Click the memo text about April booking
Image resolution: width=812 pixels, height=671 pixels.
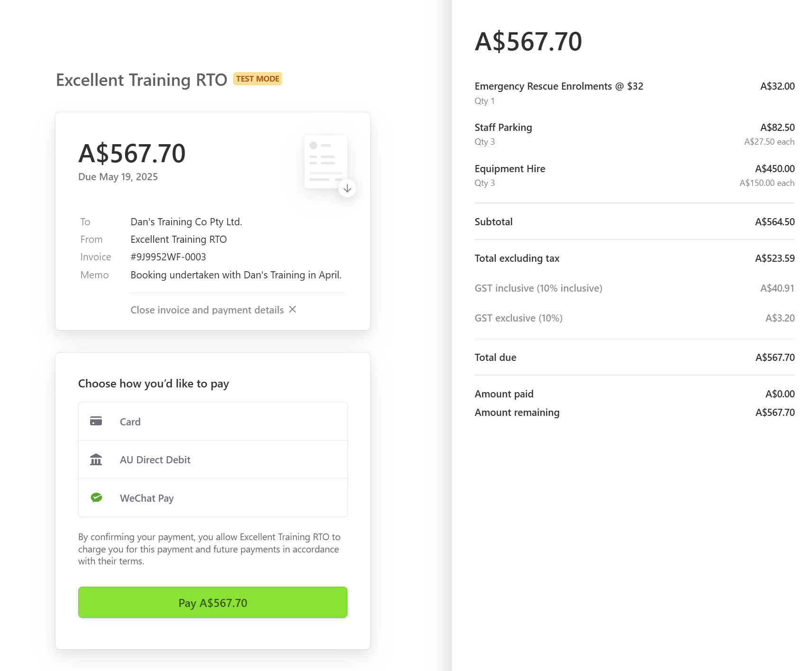pos(236,275)
